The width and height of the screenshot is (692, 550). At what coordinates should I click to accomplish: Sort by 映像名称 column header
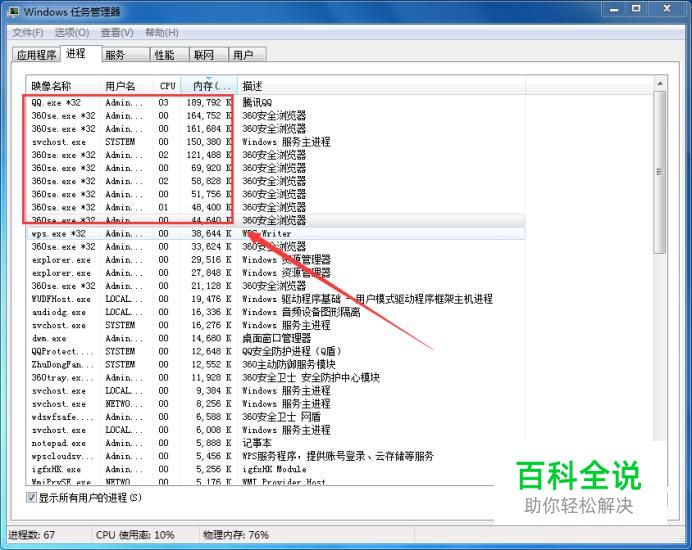[63, 86]
